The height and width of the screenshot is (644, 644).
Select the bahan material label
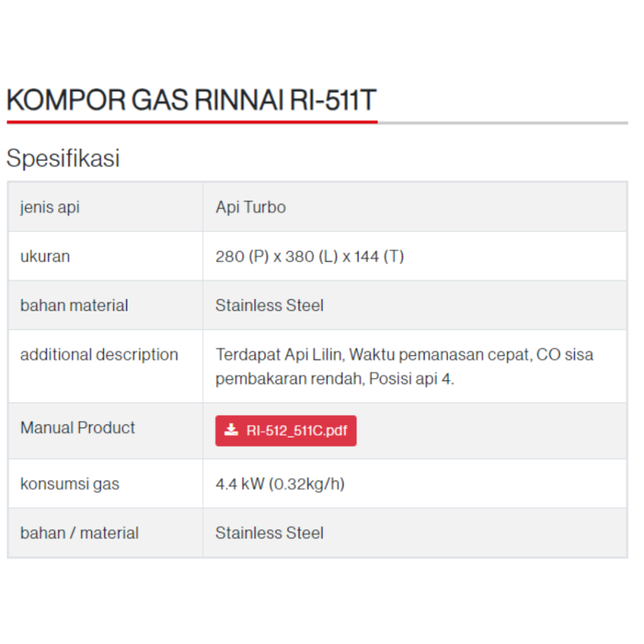[74, 306]
